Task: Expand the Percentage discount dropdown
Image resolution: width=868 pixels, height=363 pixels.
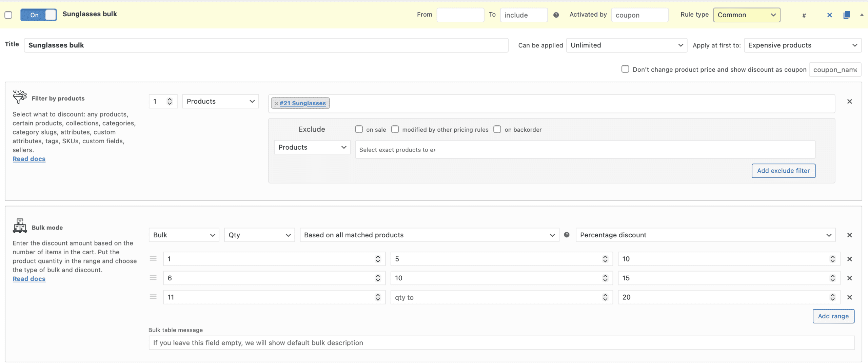Action: pyautogui.click(x=705, y=235)
